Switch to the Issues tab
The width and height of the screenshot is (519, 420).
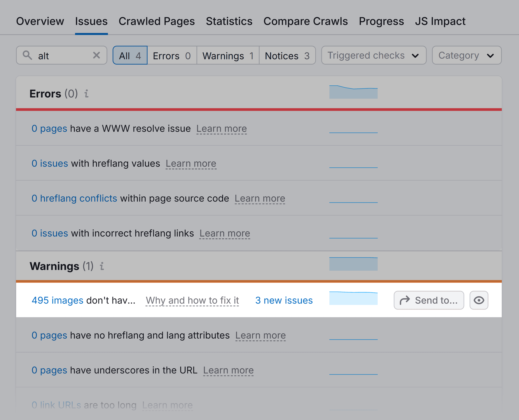click(91, 21)
